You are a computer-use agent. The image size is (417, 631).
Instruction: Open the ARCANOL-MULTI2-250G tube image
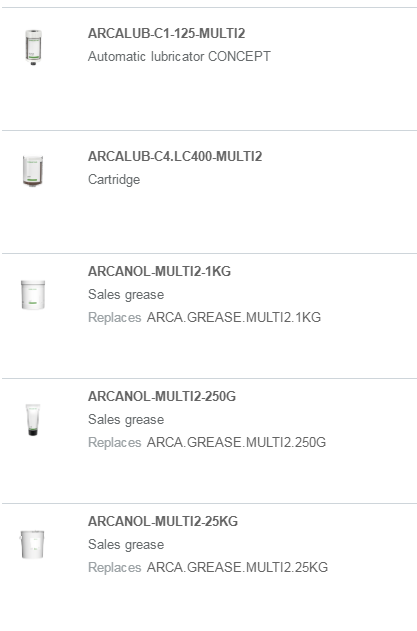tap(33, 420)
